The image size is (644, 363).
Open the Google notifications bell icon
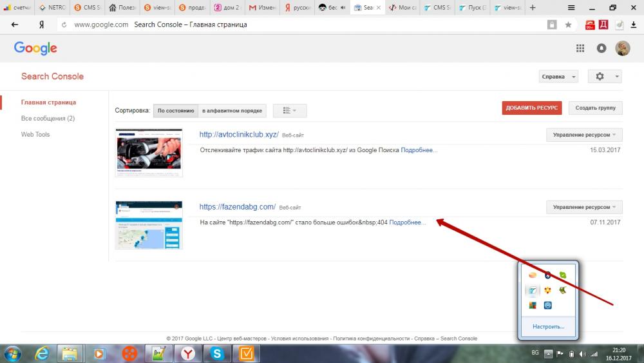pos(601,48)
